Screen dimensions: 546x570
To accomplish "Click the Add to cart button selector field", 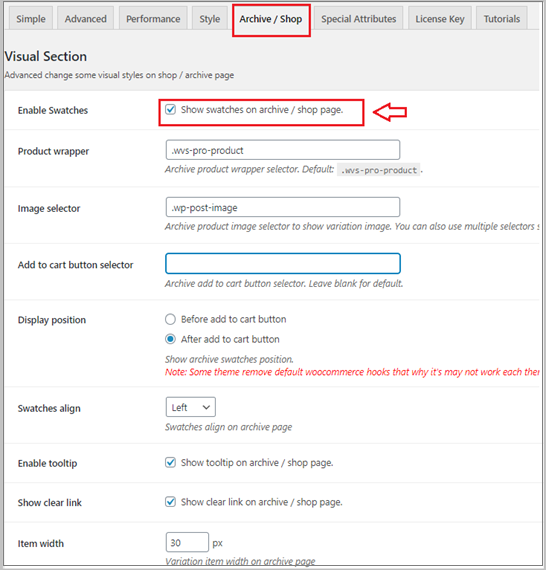I will pyautogui.click(x=283, y=264).
